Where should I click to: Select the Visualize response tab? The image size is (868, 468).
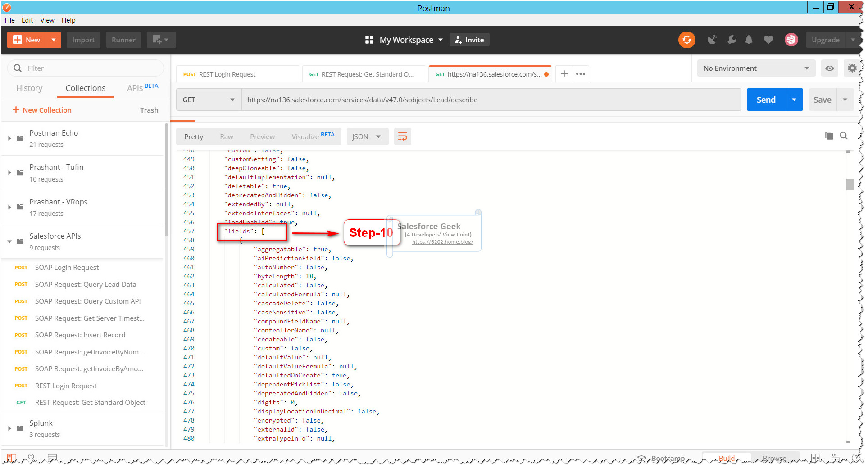point(313,136)
